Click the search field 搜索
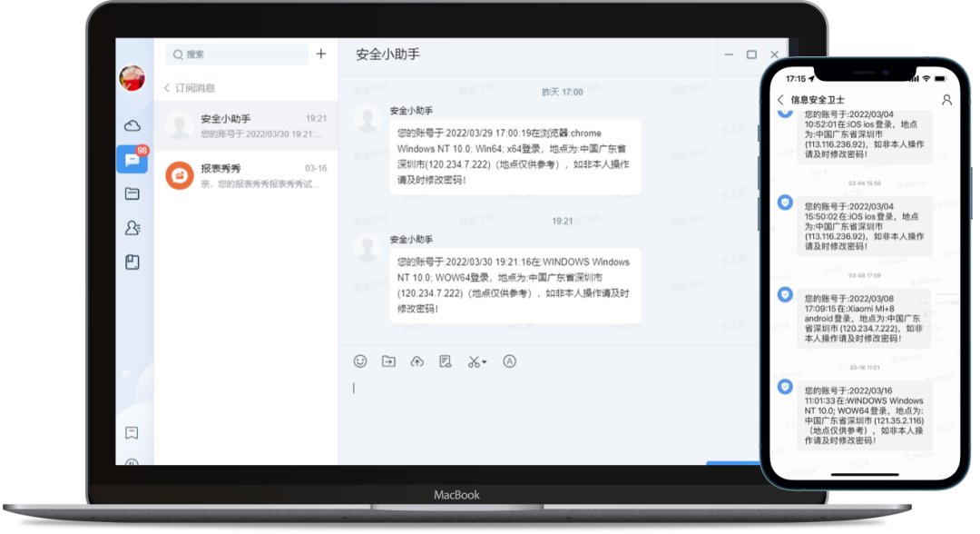Image resolution: width=980 pixels, height=534 pixels. click(x=237, y=54)
